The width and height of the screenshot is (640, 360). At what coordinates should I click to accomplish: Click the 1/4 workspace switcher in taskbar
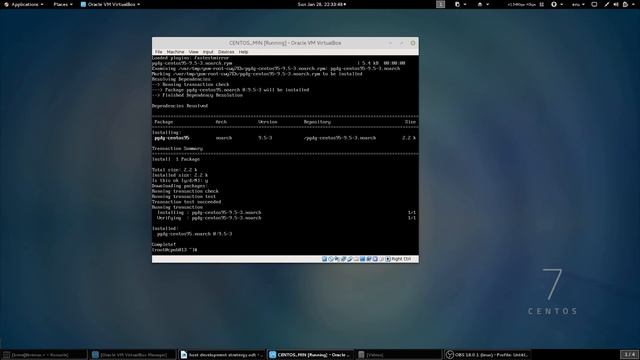point(629,354)
